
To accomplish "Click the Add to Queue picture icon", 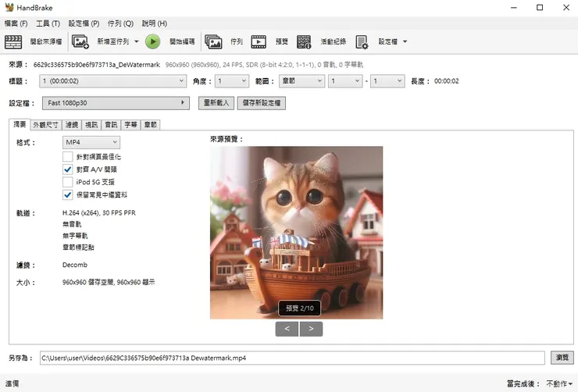I will [80, 41].
